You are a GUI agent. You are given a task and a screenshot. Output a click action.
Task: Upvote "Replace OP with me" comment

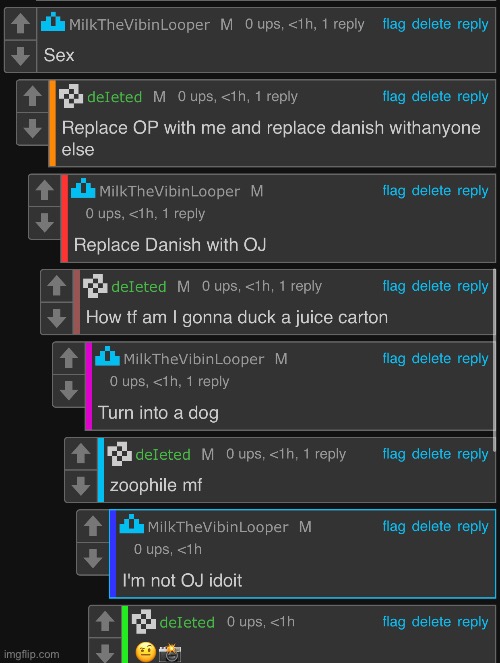(33, 96)
